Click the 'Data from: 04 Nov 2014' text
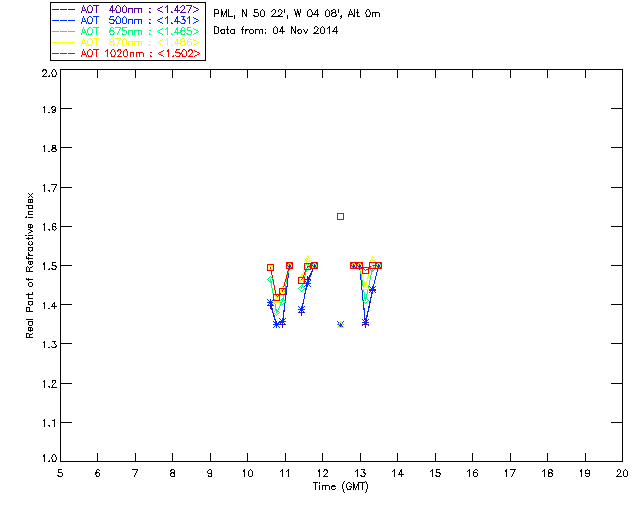Image resolution: width=640 pixels, height=512 pixels. click(276, 31)
